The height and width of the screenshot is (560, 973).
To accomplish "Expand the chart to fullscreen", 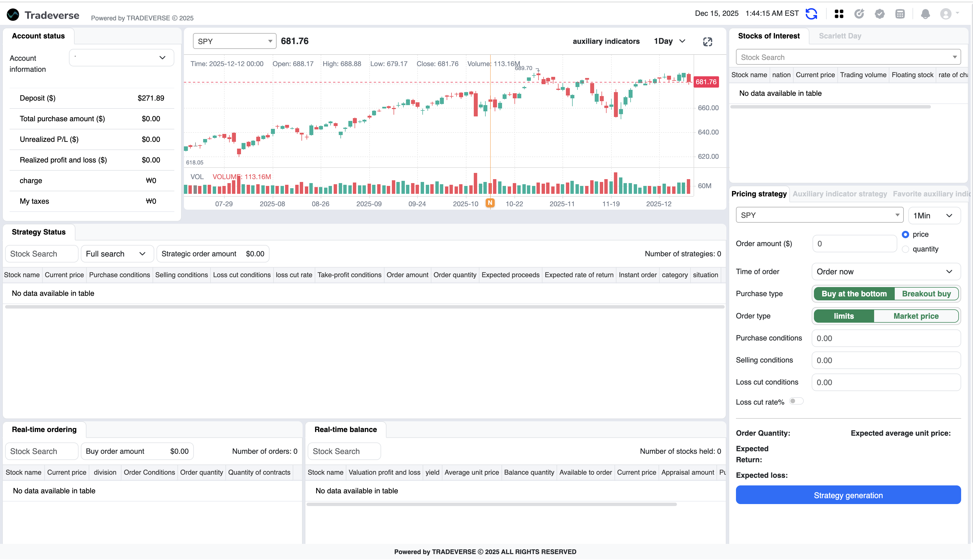I will 708,42.
